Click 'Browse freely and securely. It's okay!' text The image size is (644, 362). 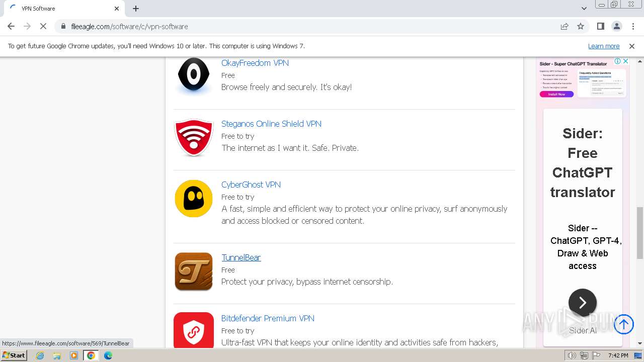coord(287,87)
